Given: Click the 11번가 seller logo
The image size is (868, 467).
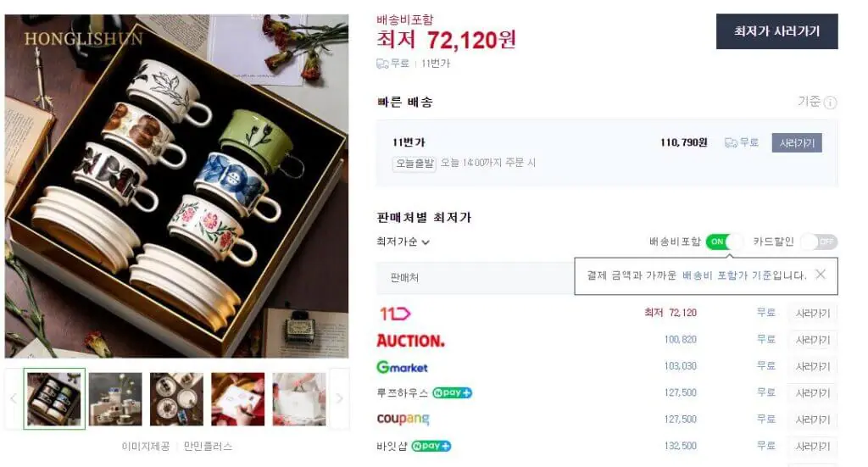Looking at the screenshot, I should coord(393,314).
